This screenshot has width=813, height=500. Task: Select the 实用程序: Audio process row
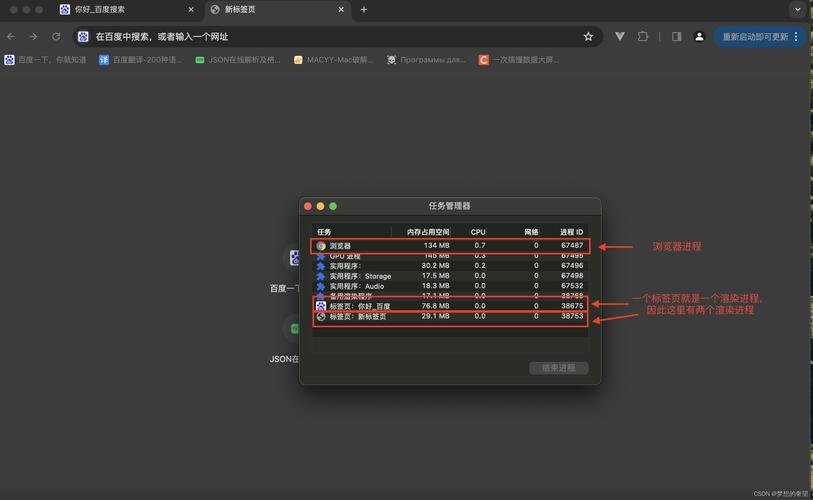coord(450,286)
